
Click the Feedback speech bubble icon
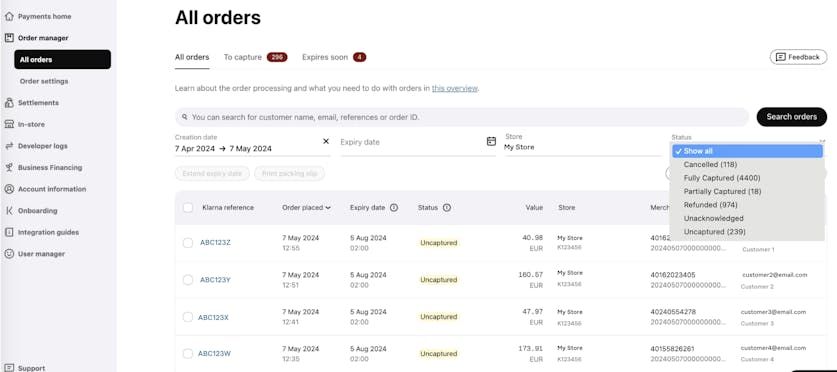(780, 57)
